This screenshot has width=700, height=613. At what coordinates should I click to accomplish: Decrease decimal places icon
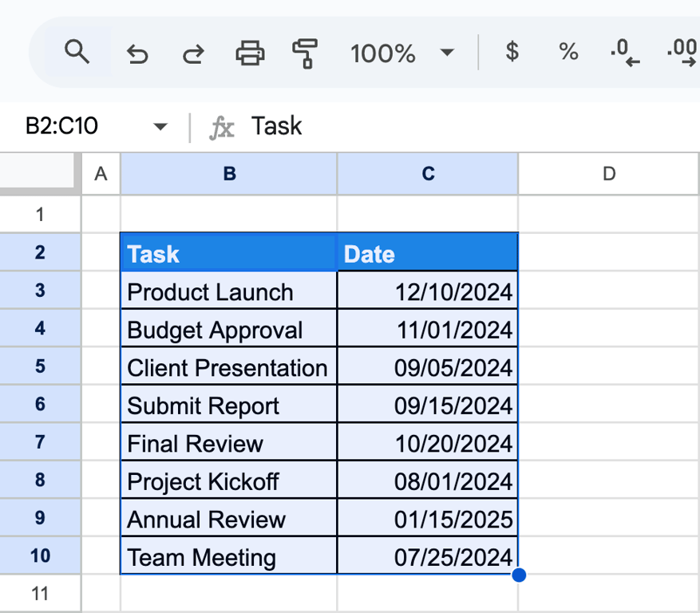pyautogui.click(x=625, y=52)
